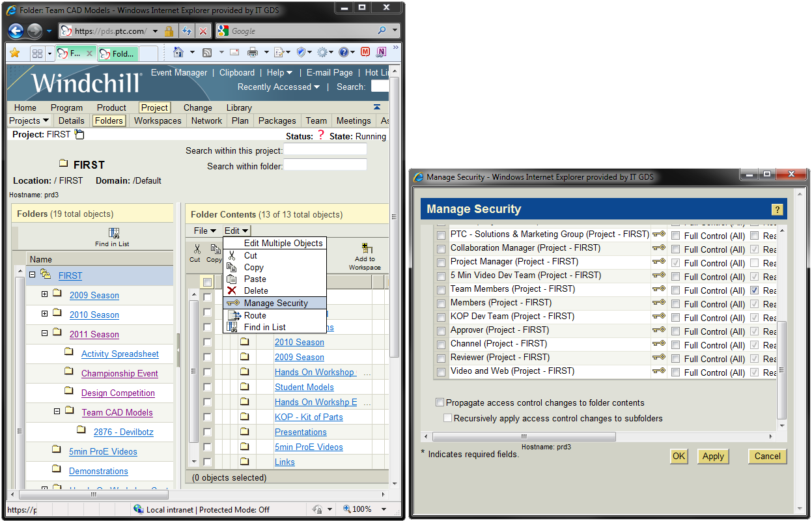Image resolution: width=812 pixels, height=521 pixels.
Task: Click the Search within folder field
Action: click(325, 165)
